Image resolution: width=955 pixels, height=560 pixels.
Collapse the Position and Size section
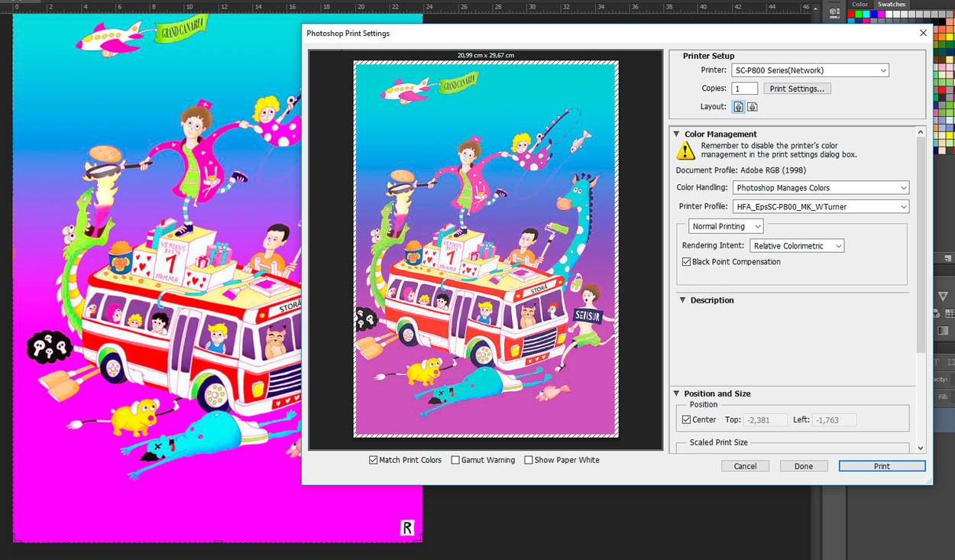[677, 393]
